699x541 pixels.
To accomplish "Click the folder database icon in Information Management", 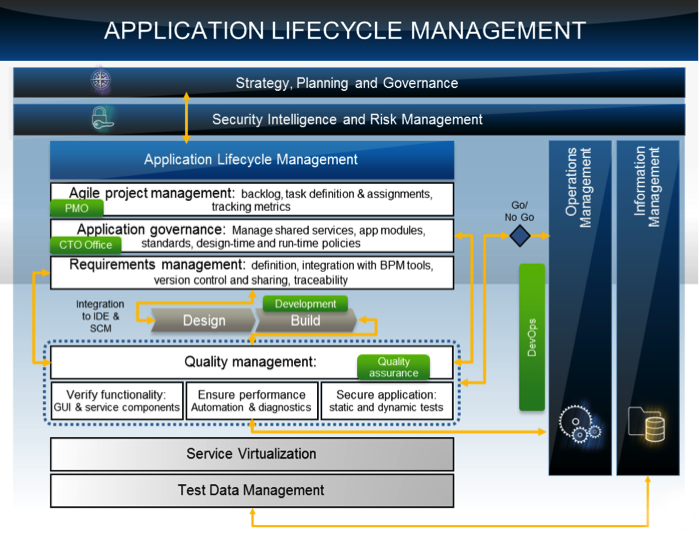I will [646, 424].
